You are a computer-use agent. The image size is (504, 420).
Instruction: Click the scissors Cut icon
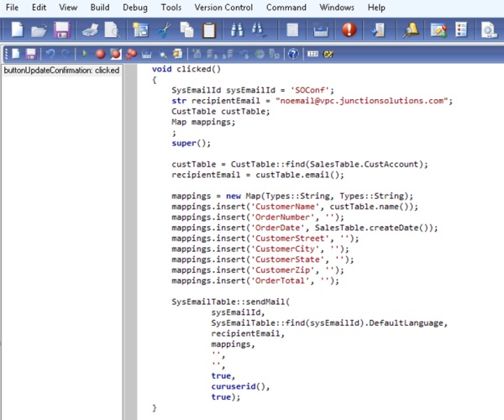(165, 31)
